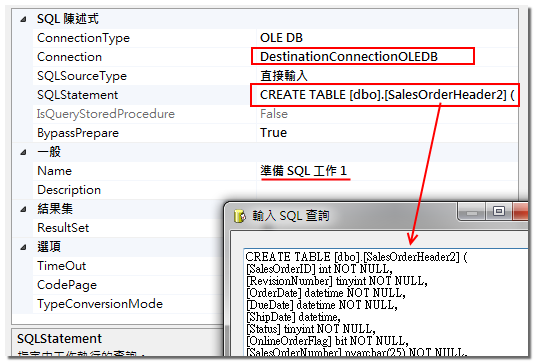The width and height of the screenshot is (534, 362).
Task: Click the 結果集 category header text
Action: point(55,209)
